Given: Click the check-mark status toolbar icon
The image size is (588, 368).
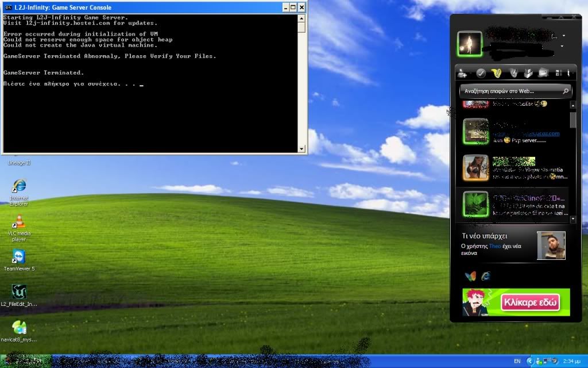Looking at the screenshot, I should click(x=481, y=73).
